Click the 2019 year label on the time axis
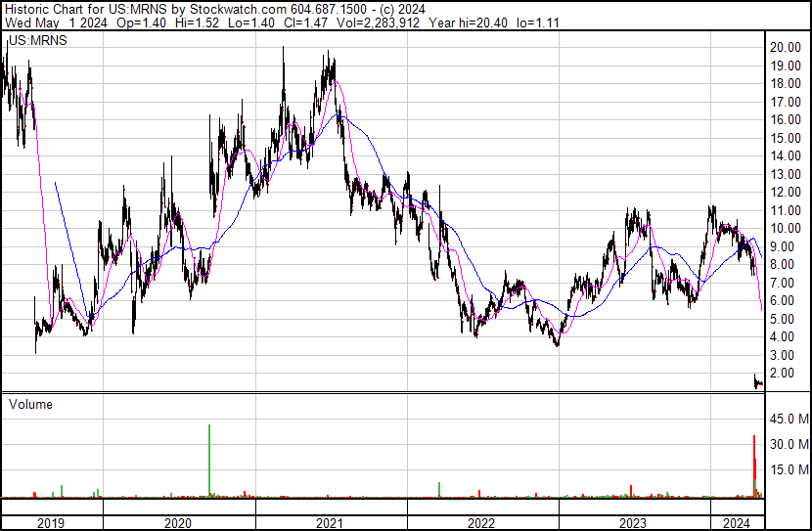The width and height of the screenshot is (812, 531). pos(51,523)
